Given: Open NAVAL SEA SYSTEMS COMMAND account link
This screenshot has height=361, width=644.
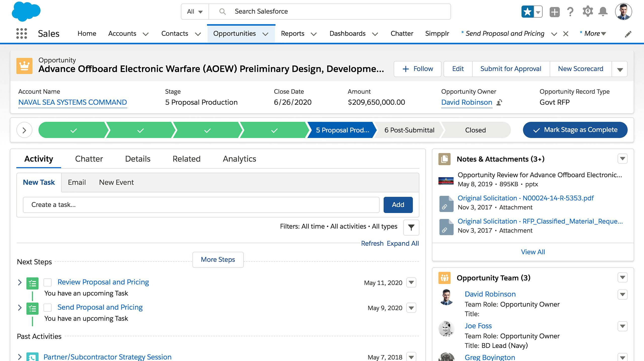Looking at the screenshot, I should pyautogui.click(x=72, y=102).
